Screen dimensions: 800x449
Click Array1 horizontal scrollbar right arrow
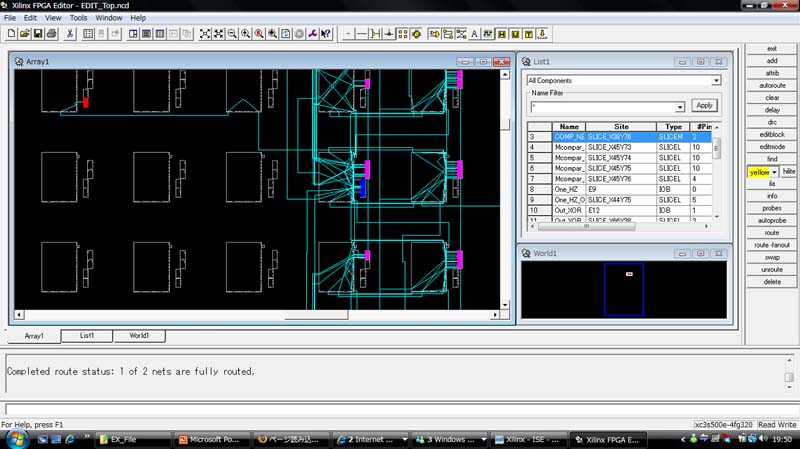[x=494, y=315]
